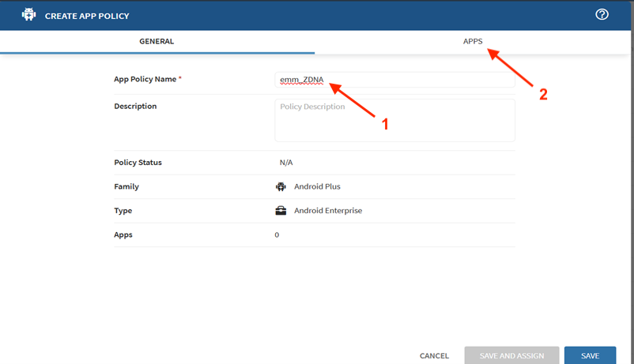Image resolution: width=634 pixels, height=364 pixels.
Task: Open help via the question mark icon
Action: click(x=602, y=15)
